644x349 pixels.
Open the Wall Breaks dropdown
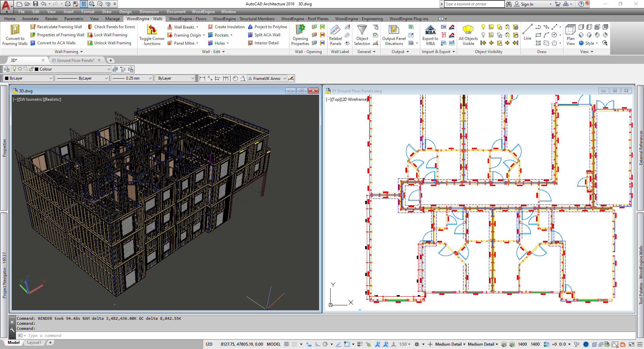coord(183,27)
